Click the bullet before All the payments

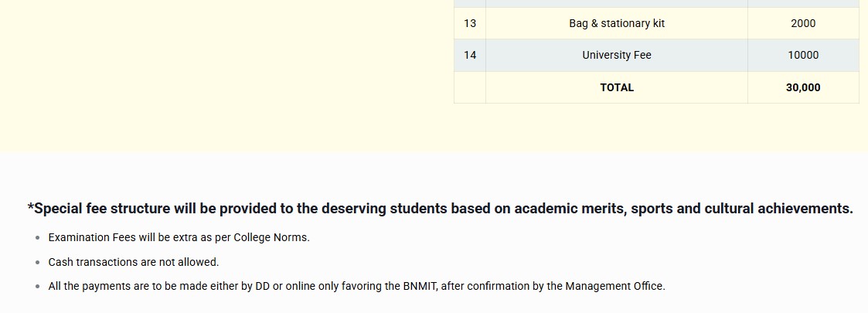point(38,287)
